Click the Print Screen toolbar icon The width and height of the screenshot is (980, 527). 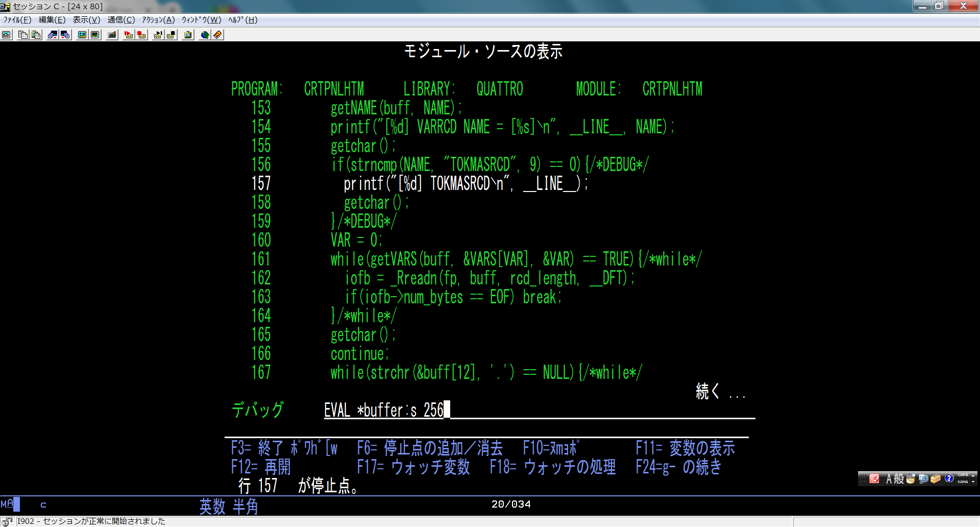[x=7, y=35]
